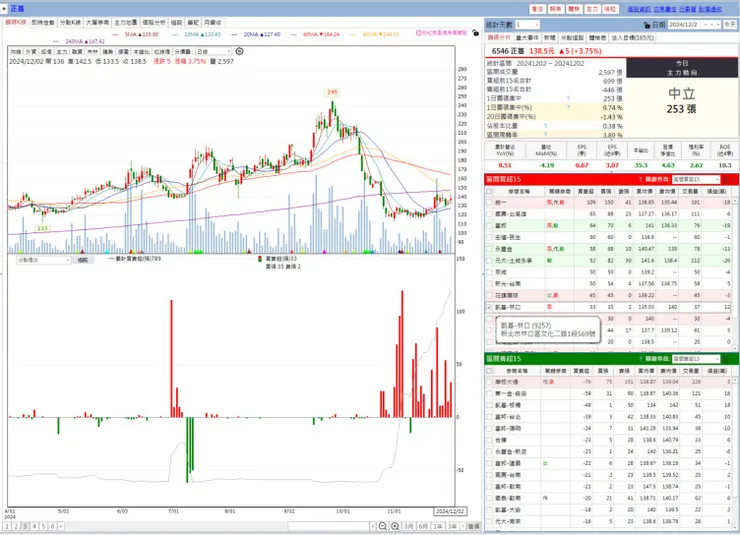Click the 20MA legend line color
Image resolution: width=740 pixels, height=535 pixels.
235,34
